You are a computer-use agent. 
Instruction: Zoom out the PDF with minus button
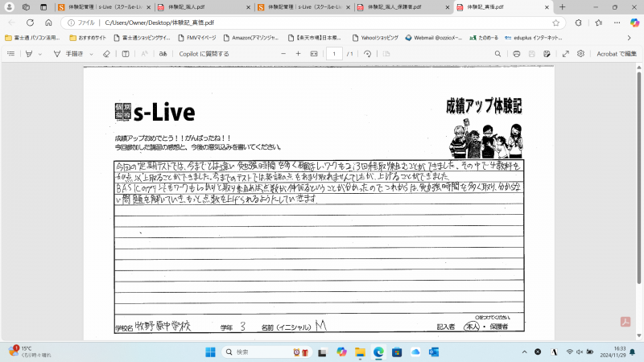[x=283, y=54]
